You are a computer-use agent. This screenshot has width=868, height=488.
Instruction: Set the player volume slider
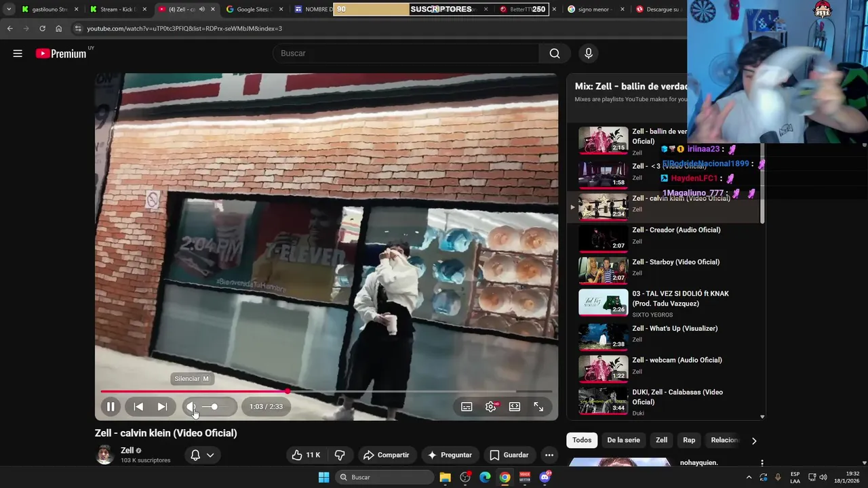214,407
